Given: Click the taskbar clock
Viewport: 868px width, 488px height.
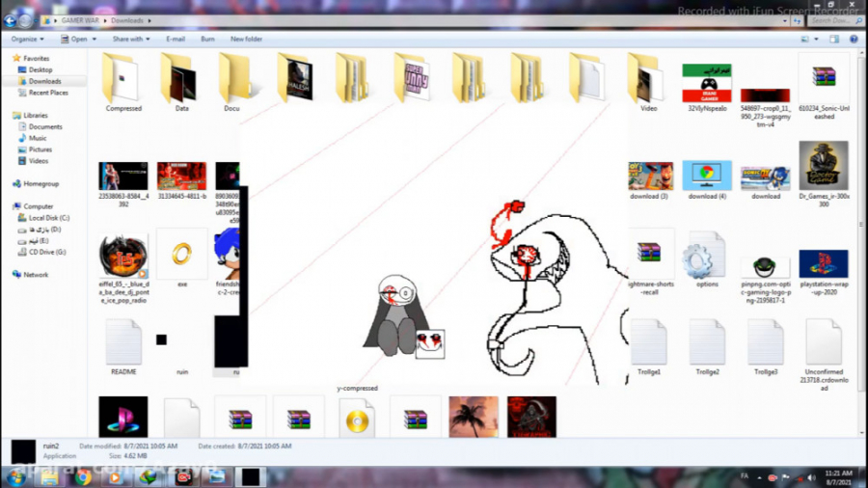Looking at the screenshot, I should [839, 478].
